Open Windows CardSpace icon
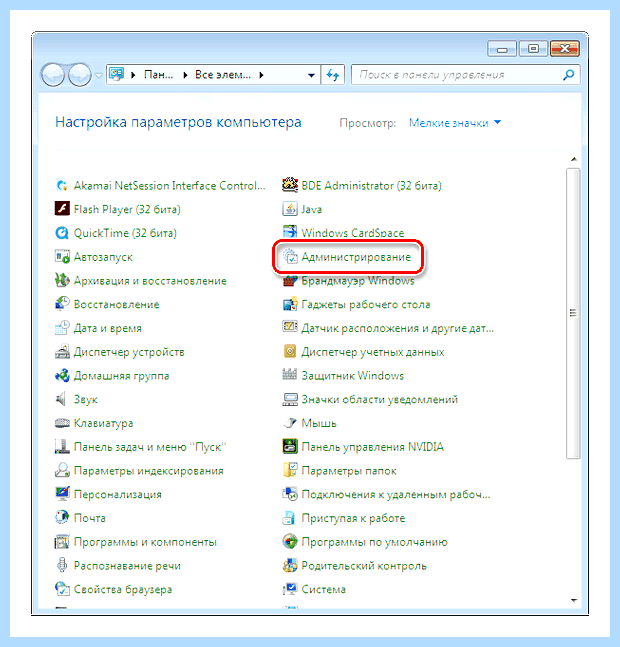Screen dimensions: 620x647 pyautogui.click(x=290, y=231)
